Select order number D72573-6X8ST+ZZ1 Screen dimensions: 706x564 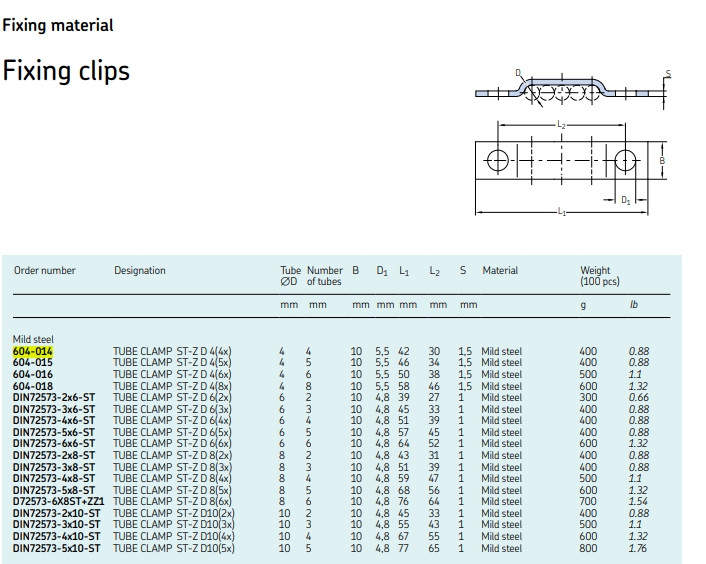click(x=58, y=501)
